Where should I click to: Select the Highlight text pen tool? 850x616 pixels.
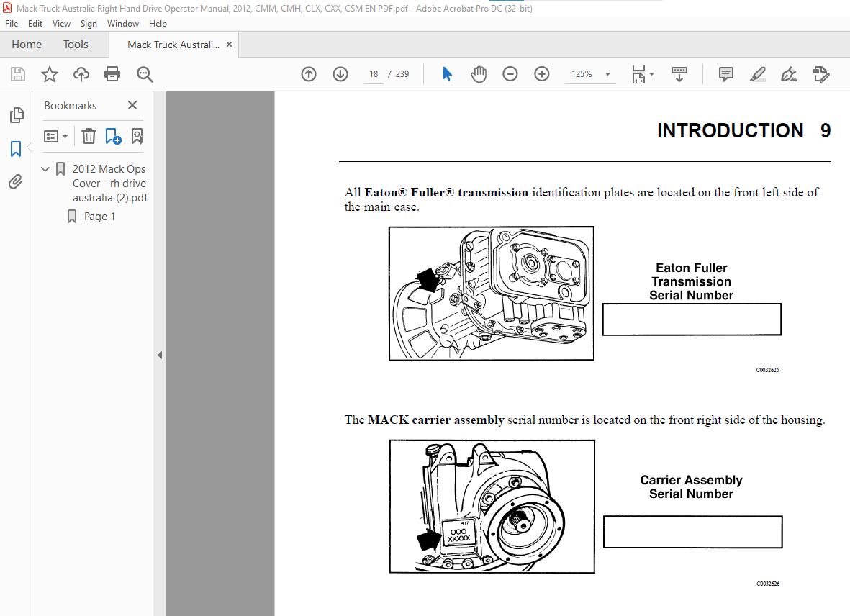[x=757, y=74]
